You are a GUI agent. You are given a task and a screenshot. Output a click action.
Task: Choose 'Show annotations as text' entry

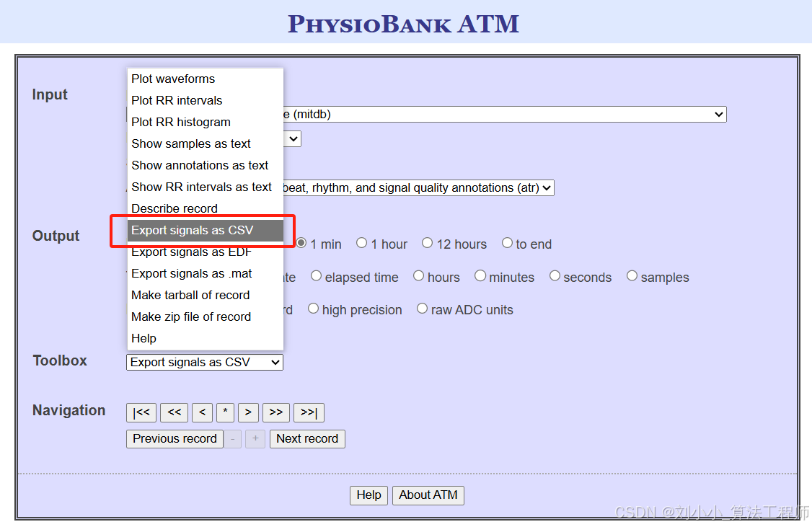[205, 165]
